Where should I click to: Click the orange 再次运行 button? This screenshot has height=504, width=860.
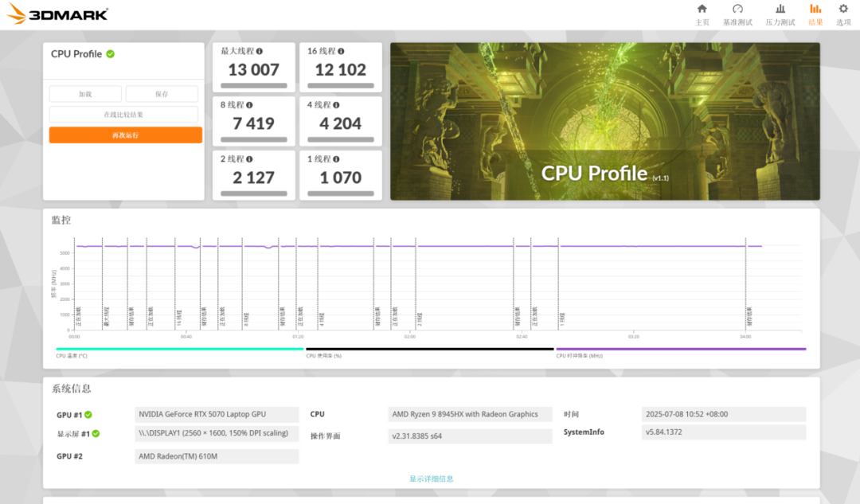pos(126,135)
